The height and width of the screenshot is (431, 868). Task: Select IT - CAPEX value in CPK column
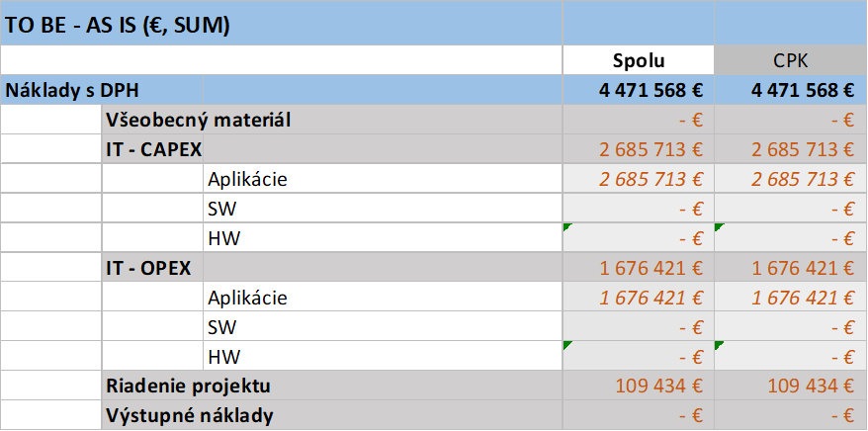point(803,150)
